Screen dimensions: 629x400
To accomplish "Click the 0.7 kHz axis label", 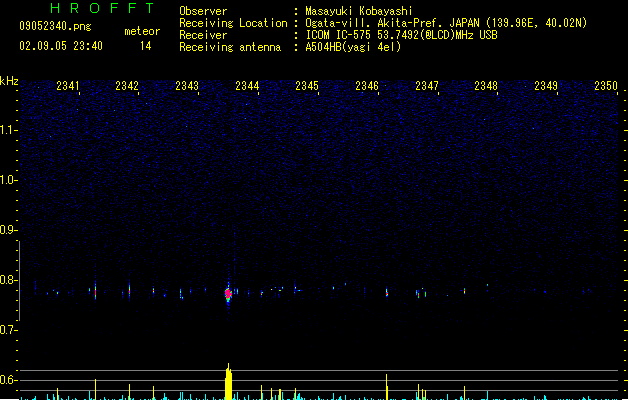I will (8, 330).
